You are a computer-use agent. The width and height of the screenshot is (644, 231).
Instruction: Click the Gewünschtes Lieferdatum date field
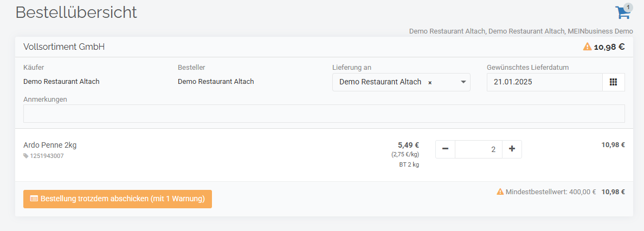pyautogui.click(x=545, y=82)
